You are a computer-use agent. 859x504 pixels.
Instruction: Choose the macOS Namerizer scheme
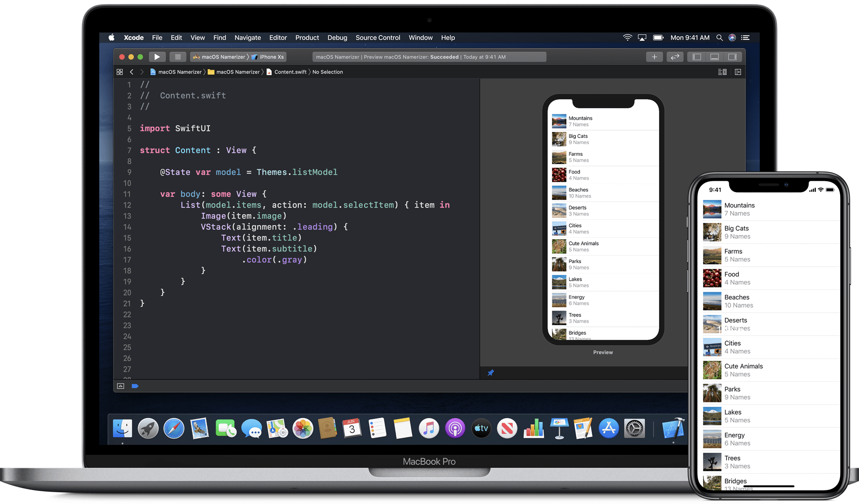click(x=219, y=57)
